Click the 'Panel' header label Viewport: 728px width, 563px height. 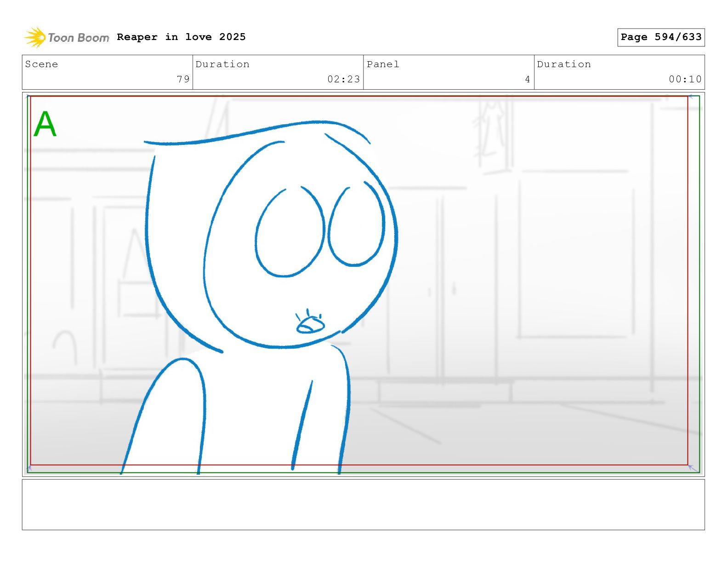coord(383,64)
